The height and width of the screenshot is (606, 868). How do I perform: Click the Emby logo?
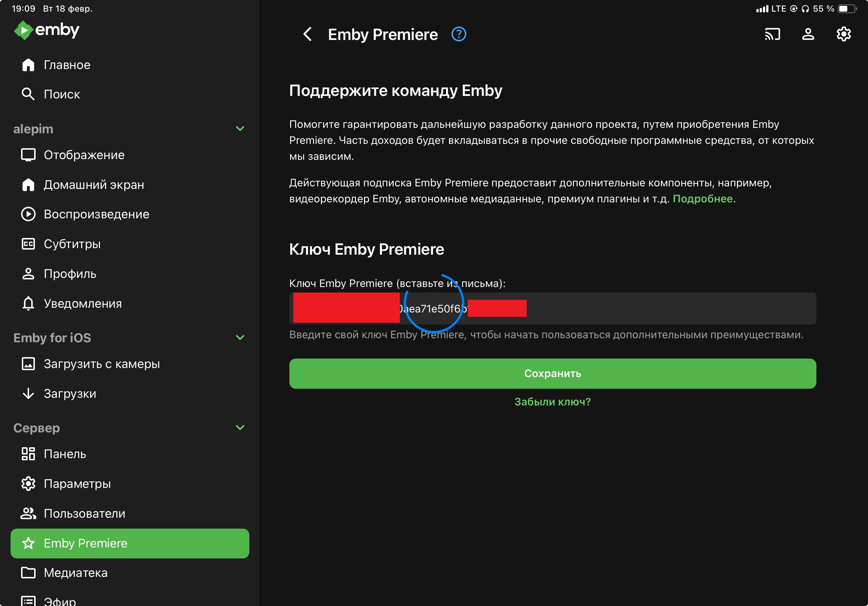click(x=47, y=30)
